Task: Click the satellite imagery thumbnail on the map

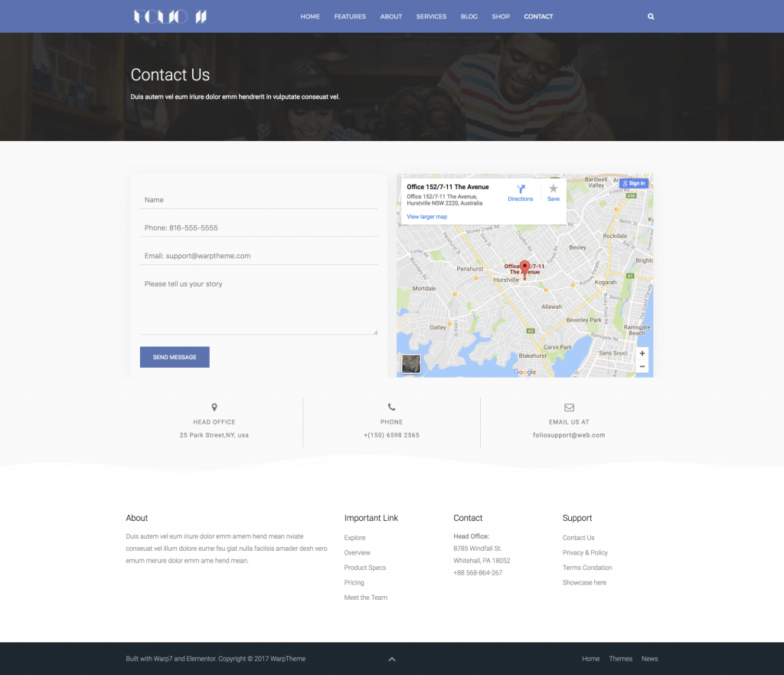Action: pyautogui.click(x=410, y=365)
